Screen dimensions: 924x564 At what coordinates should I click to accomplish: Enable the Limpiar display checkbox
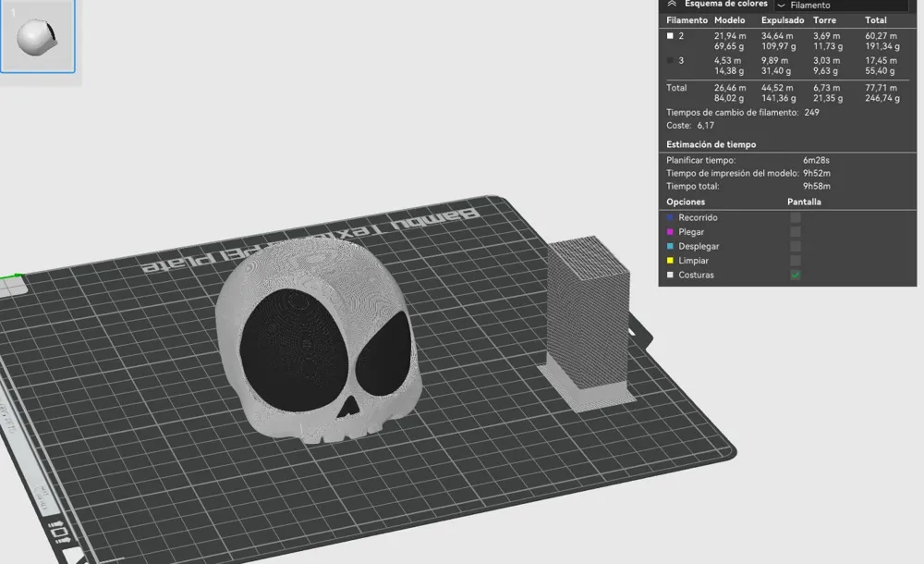coord(796,260)
